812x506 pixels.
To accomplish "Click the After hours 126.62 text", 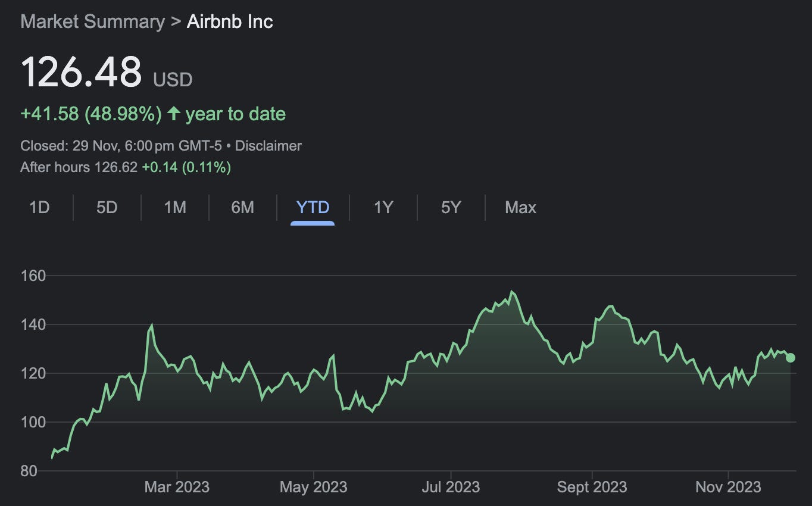I will [79, 167].
